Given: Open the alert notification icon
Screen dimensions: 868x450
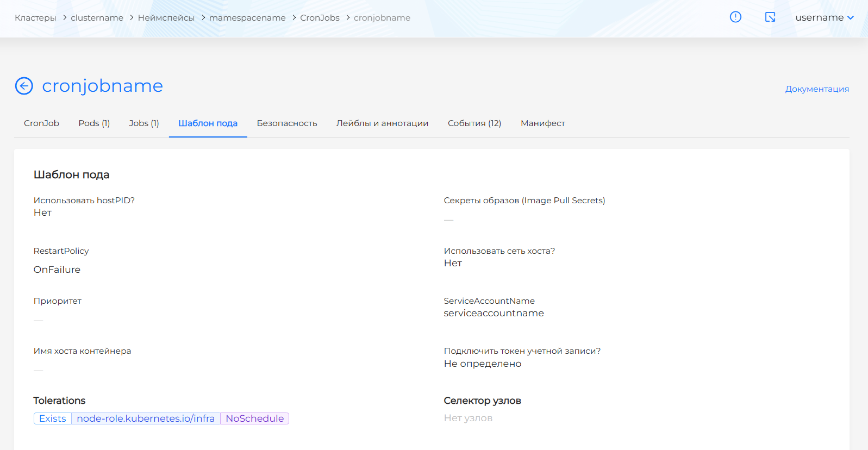Looking at the screenshot, I should pyautogui.click(x=735, y=17).
